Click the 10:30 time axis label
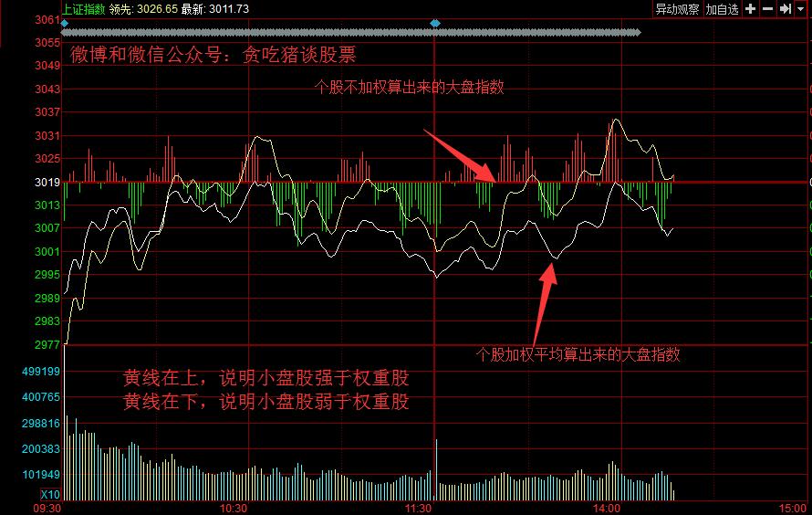Image resolution: width=812 pixels, height=515 pixels. click(x=233, y=509)
